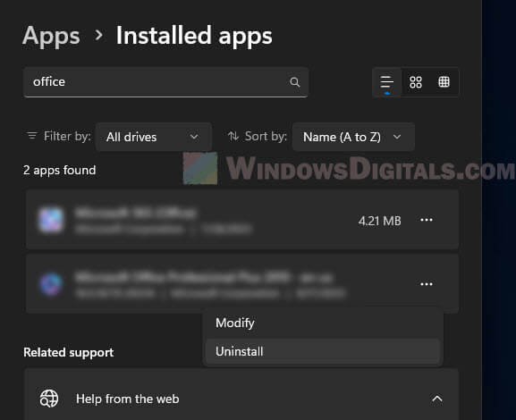Click the Related support heading
This screenshot has width=516, height=420.
(x=69, y=353)
